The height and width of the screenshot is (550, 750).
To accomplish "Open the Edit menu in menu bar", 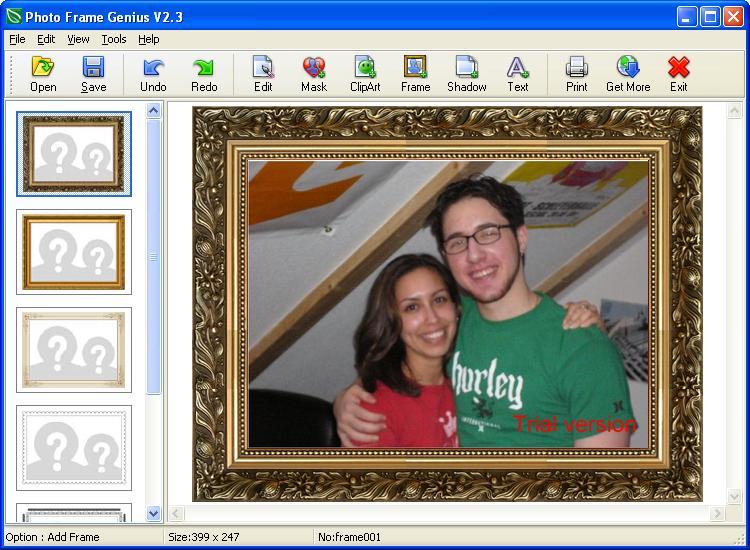I will 46,39.
